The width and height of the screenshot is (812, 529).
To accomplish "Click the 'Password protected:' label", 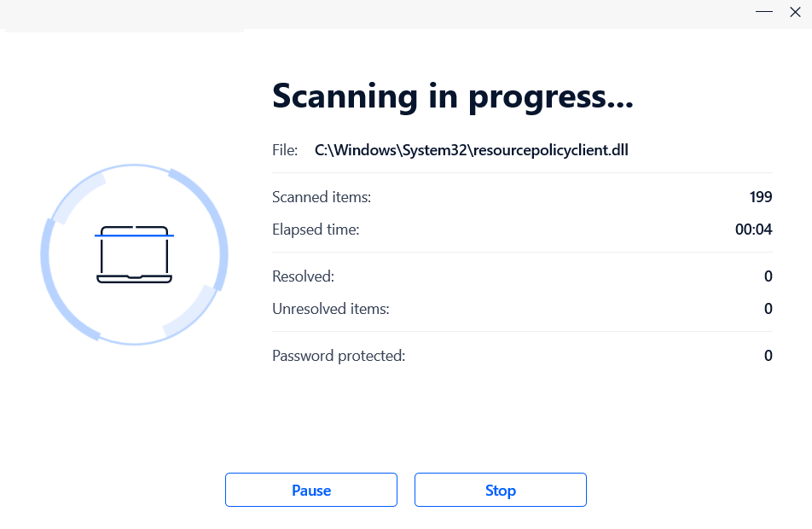I will click(339, 356).
